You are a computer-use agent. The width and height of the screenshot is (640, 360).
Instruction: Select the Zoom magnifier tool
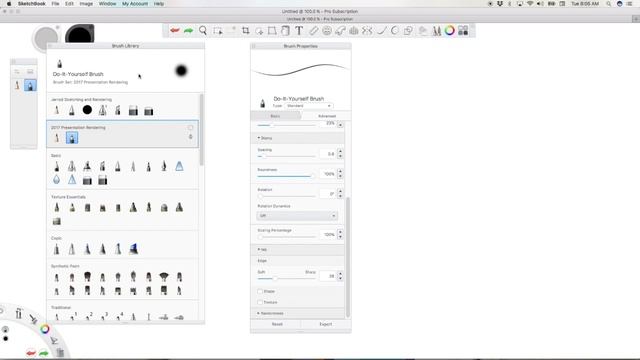pos(203,31)
